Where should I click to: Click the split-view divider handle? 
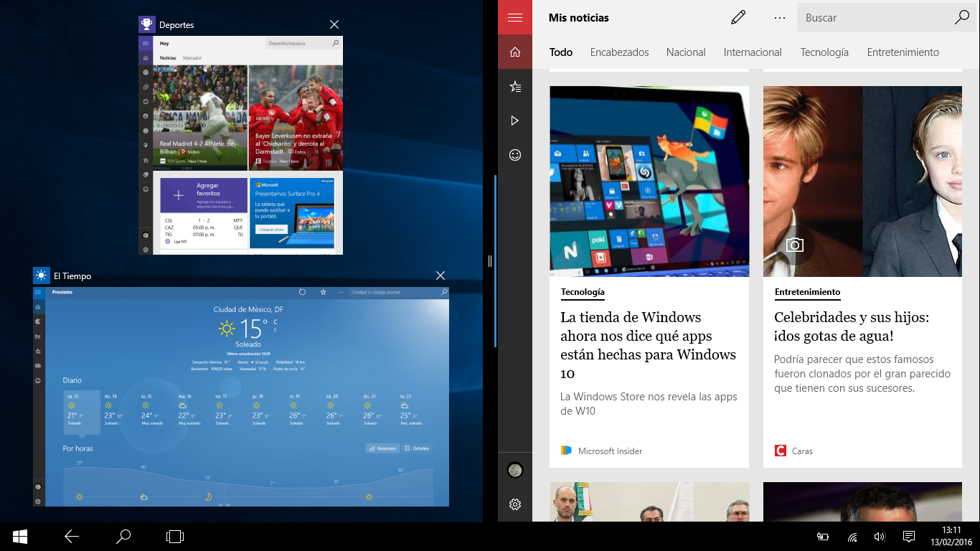490,261
